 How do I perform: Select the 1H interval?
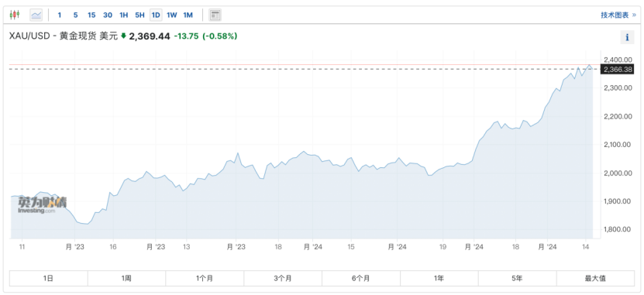pos(124,15)
